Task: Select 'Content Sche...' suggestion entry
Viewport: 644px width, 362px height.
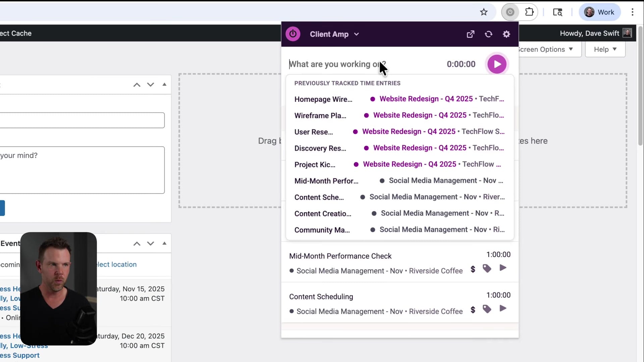Action: (x=399, y=197)
